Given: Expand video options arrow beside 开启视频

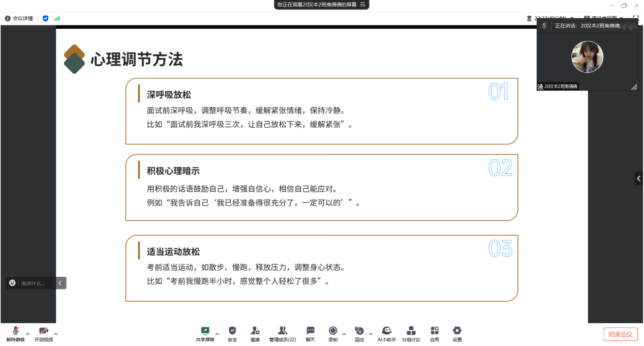Looking at the screenshot, I should [56, 334].
